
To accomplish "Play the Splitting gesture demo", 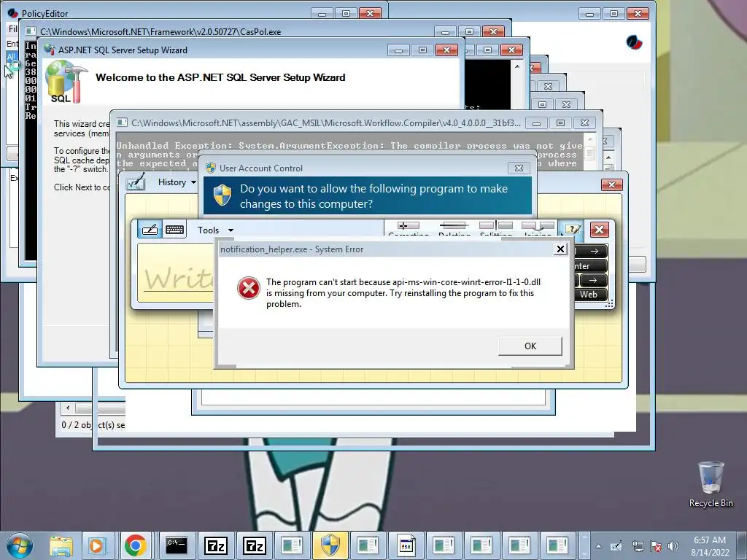I will [x=496, y=227].
